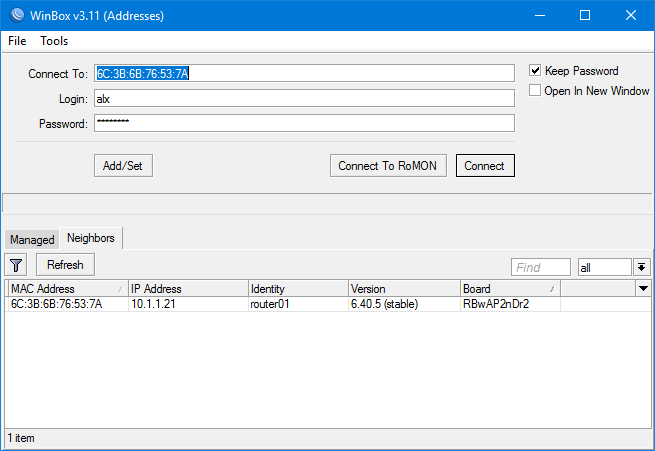Sort by IP Address column header

(x=188, y=289)
